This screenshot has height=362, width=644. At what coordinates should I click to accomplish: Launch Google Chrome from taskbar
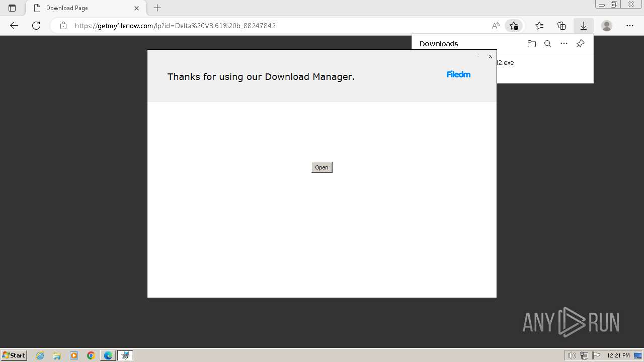click(x=91, y=355)
